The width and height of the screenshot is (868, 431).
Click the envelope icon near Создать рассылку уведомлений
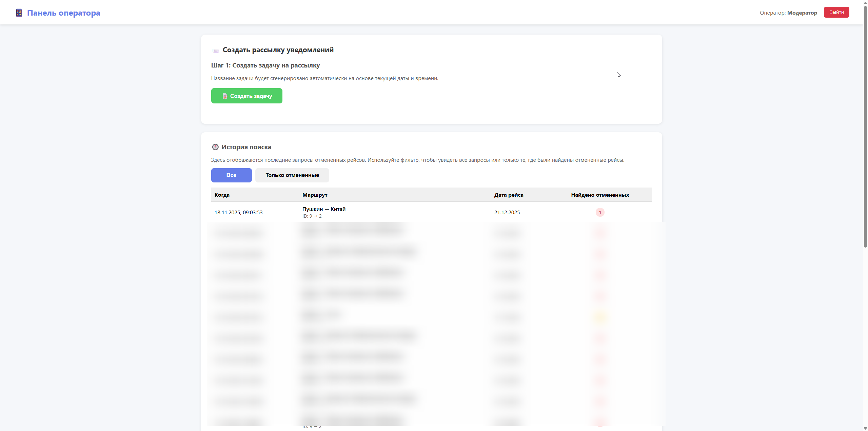click(216, 51)
